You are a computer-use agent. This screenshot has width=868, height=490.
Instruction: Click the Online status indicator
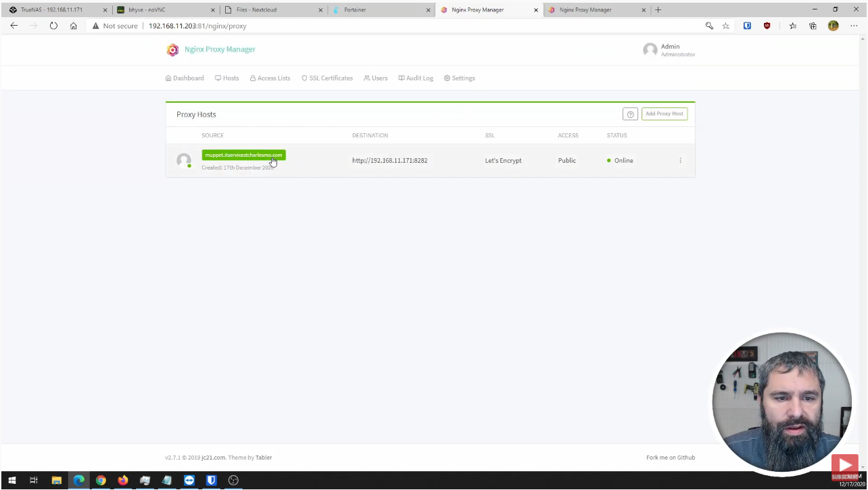620,161
